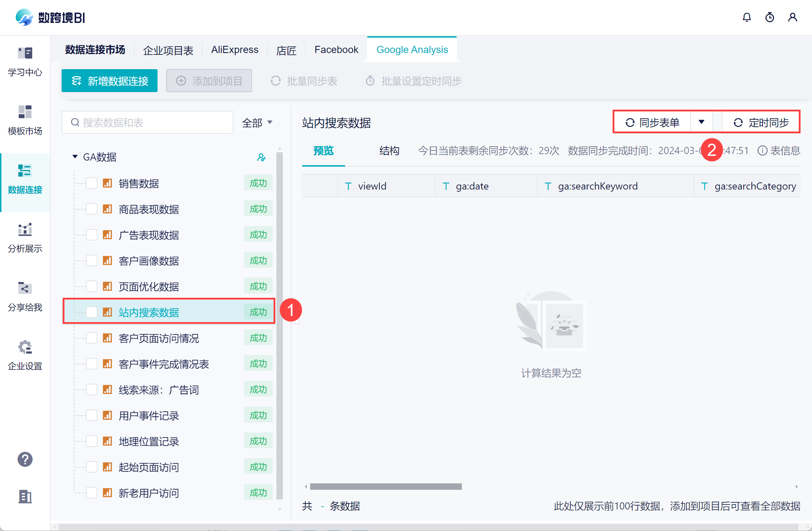Check the 销售数据 checkbox
Screen dimensions: 812x531
click(92, 183)
